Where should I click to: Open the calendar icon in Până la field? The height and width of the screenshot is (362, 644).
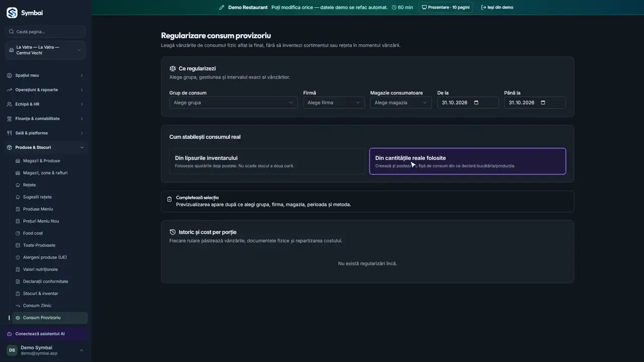point(543,103)
